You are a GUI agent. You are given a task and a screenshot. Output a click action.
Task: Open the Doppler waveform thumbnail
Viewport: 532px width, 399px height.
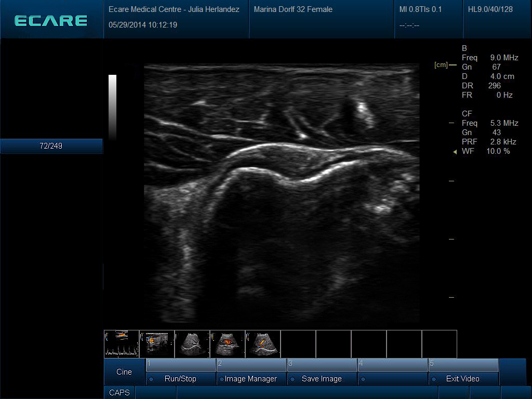[122, 344]
